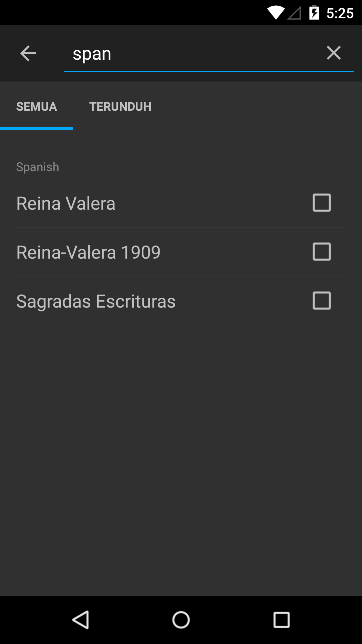The width and height of the screenshot is (362, 644).
Task: Select the Reina-Valera 1909 translation name
Action: coord(88,252)
